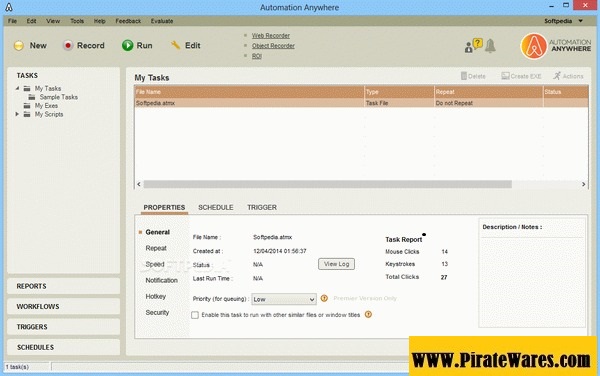Click into the Description / Notes field
This screenshot has width=600, height=376.
532,281
